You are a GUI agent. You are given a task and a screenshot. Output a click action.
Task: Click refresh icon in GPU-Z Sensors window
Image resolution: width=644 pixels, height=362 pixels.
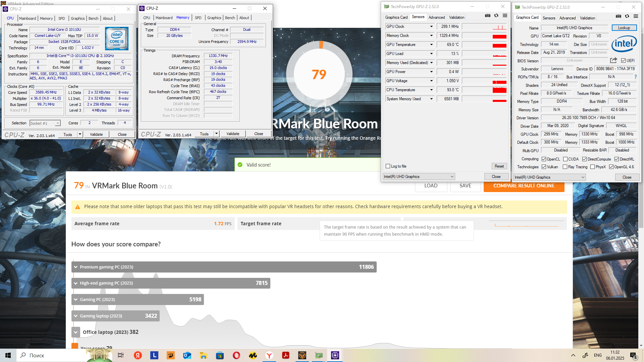496,15
